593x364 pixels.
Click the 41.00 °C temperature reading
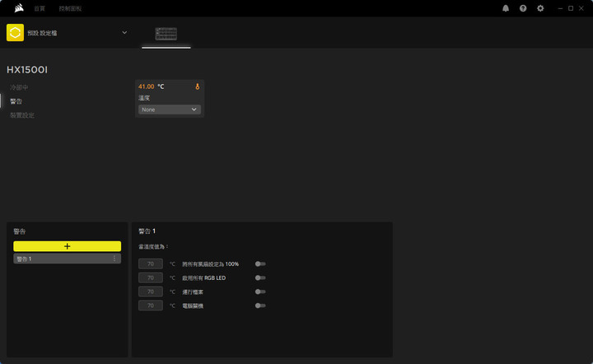point(152,86)
